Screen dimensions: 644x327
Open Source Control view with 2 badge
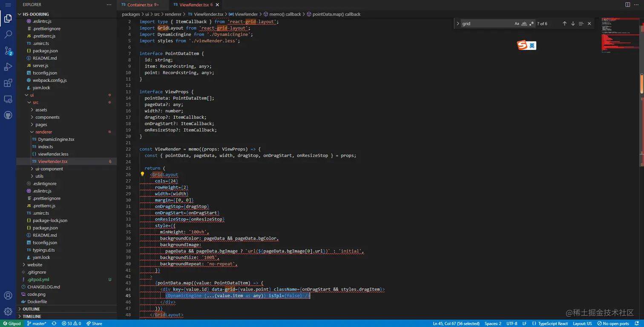click(8, 51)
